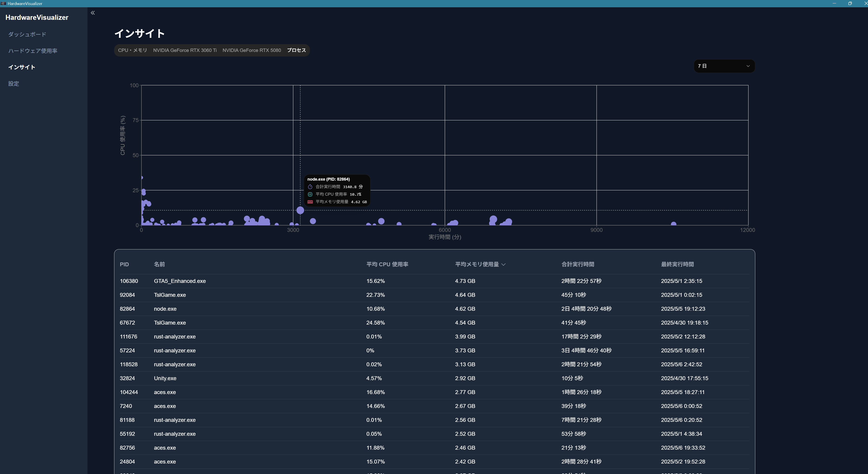
Task: Open 設定 from the sidebar
Action: (13, 84)
